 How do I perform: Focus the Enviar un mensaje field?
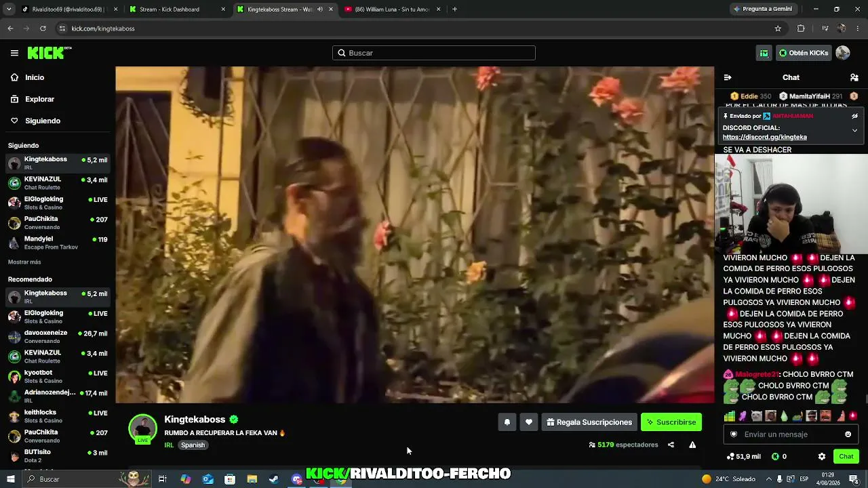click(x=791, y=434)
